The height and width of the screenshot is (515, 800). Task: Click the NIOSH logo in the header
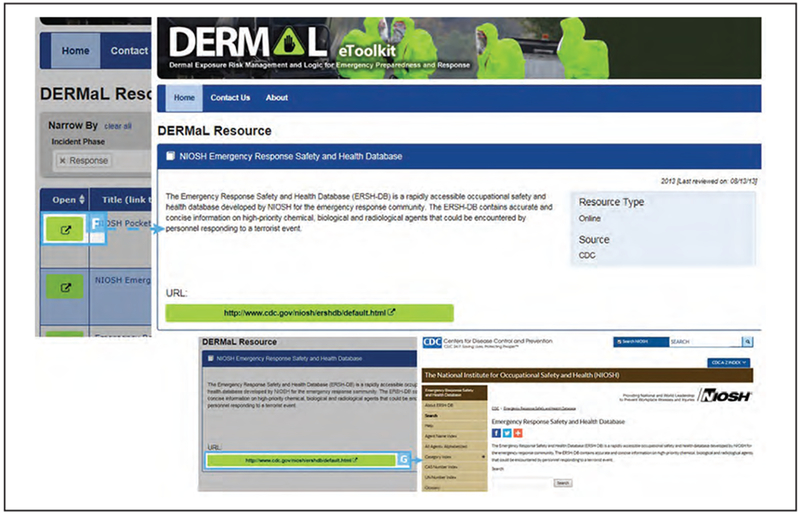(723, 395)
